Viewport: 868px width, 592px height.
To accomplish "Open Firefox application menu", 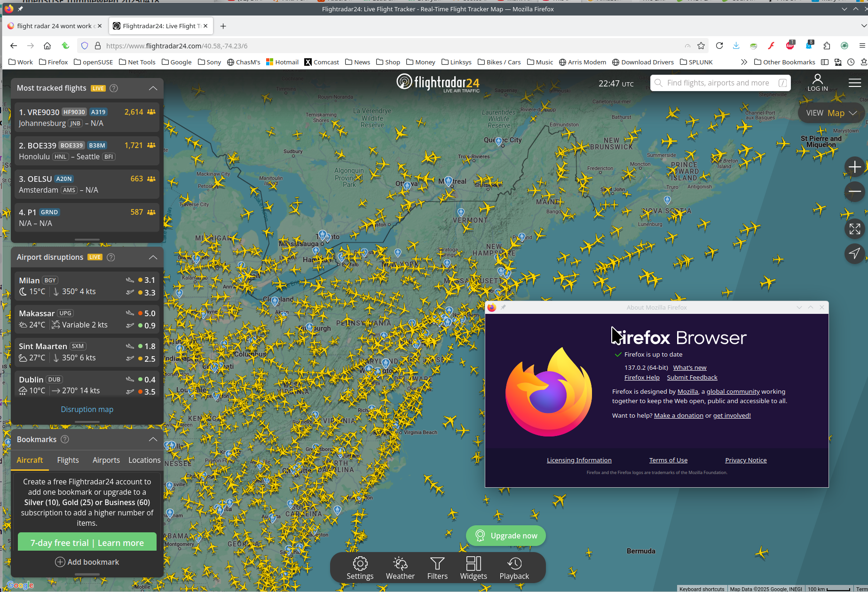I will click(x=862, y=46).
